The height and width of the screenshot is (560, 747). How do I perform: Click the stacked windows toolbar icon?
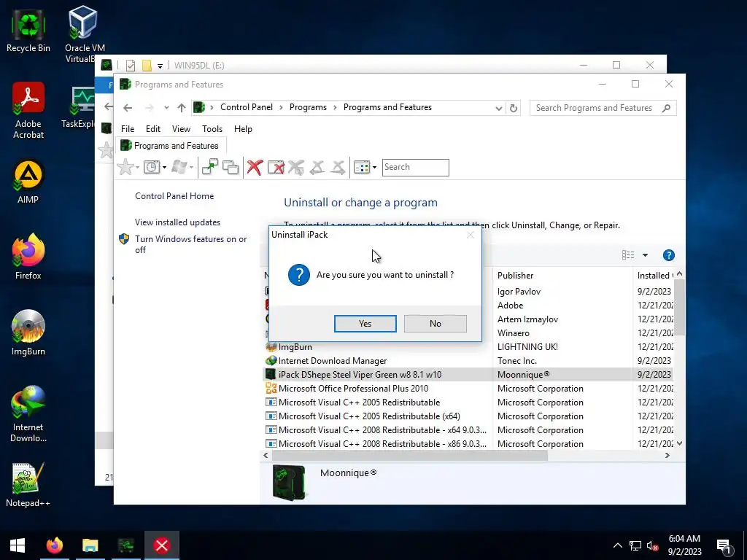coord(231,167)
